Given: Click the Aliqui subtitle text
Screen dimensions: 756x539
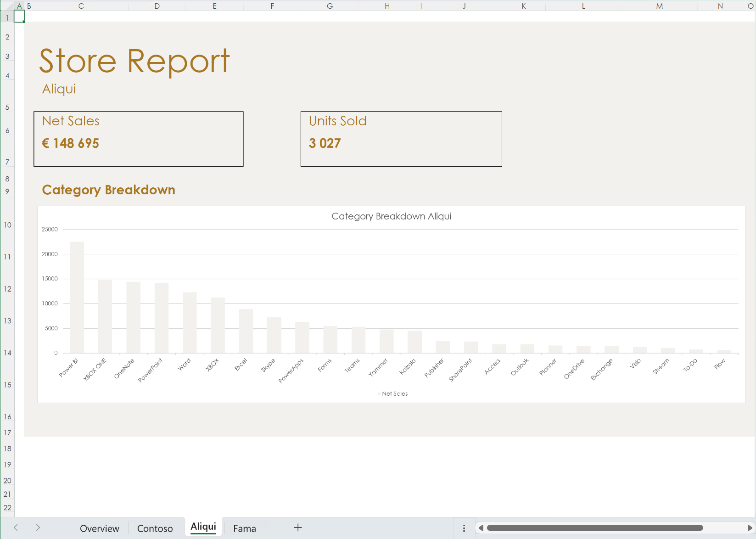Looking at the screenshot, I should [x=59, y=89].
